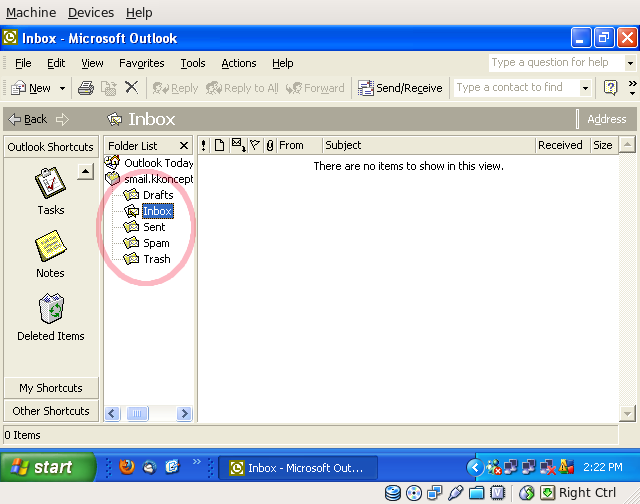Open the help question dropdown arrow
This screenshot has width=640, height=504.
point(630,63)
